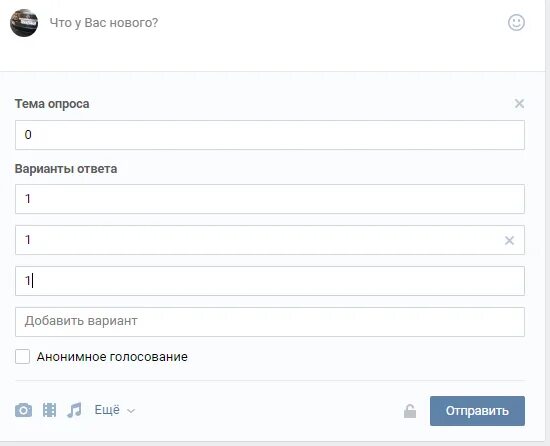Click the Анонимное голосование label text
Image resolution: width=550 pixels, height=446 pixels.
point(112,357)
